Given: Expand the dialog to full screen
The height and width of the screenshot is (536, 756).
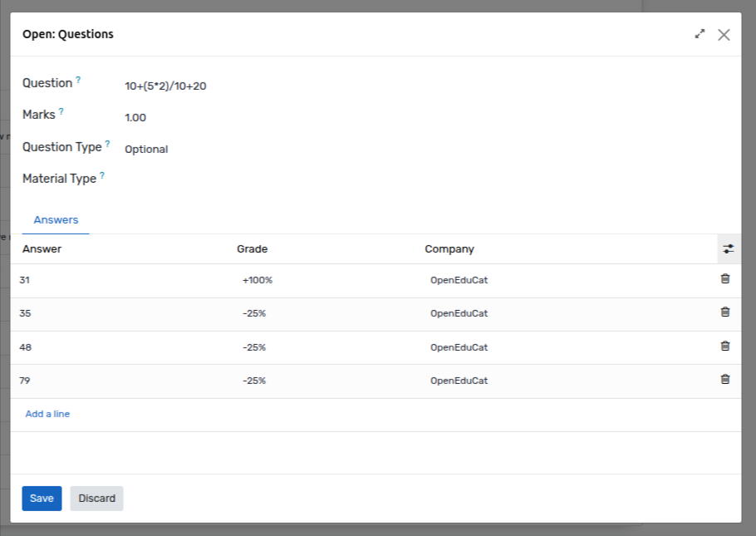Looking at the screenshot, I should click(x=700, y=34).
